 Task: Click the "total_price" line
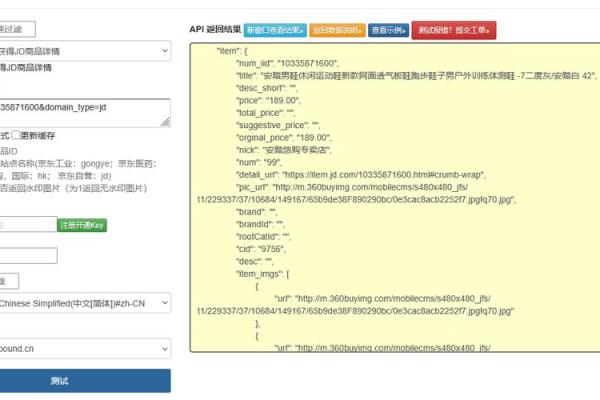click(x=265, y=113)
